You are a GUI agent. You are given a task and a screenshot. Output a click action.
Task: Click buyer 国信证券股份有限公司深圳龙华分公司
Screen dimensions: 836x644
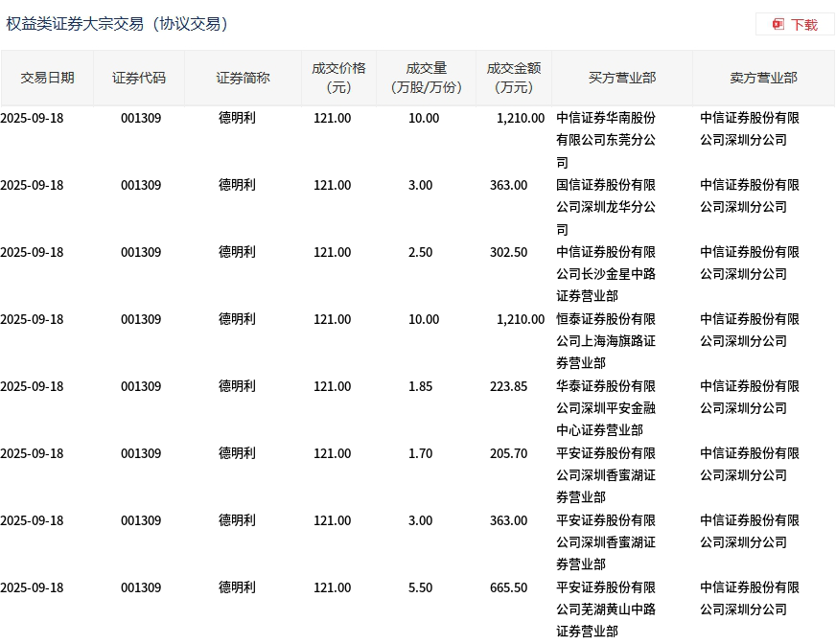pyautogui.click(x=606, y=207)
